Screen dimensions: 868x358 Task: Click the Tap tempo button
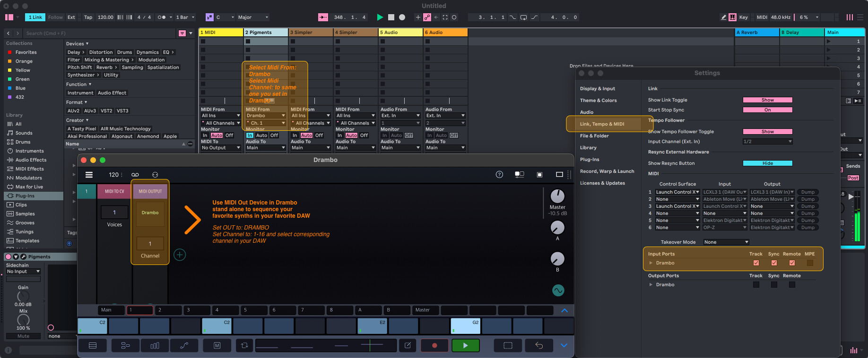coord(88,17)
